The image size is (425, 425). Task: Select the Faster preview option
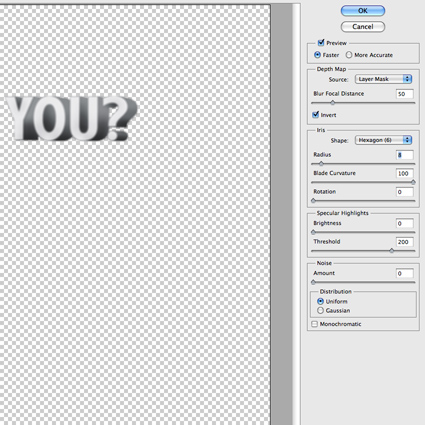pyautogui.click(x=317, y=55)
